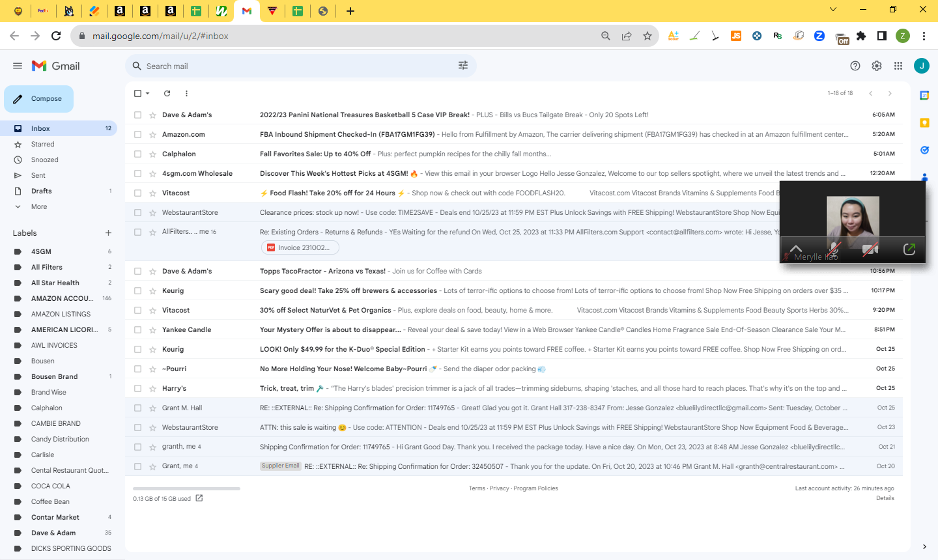Open the Google apps grid

coord(898,66)
